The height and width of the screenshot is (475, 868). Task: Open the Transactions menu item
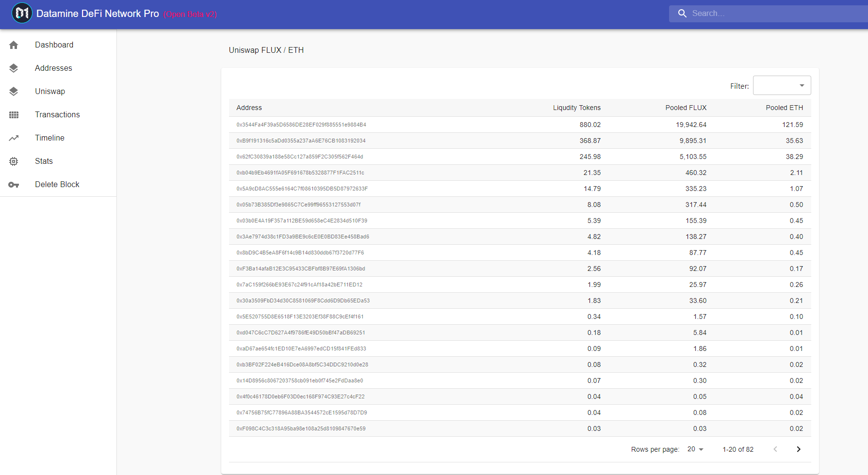tap(58, 115)
